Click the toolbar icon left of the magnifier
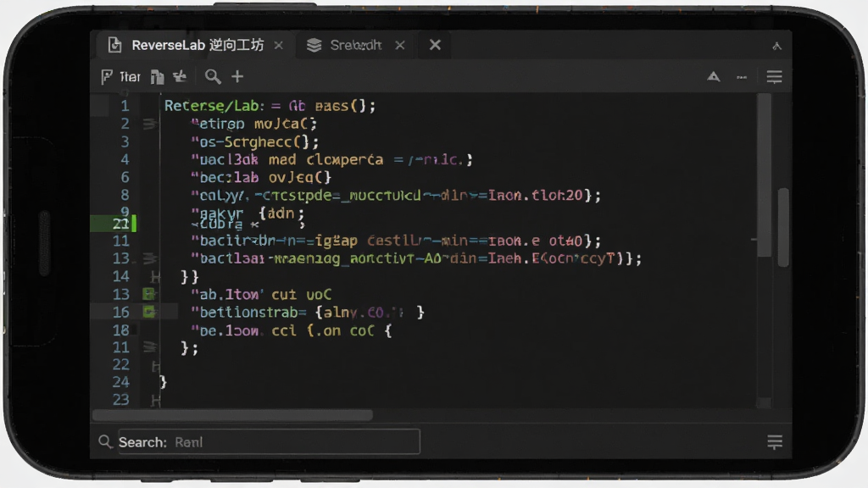The height and width of the screenshot is (488, 868). tap(180, 76)
